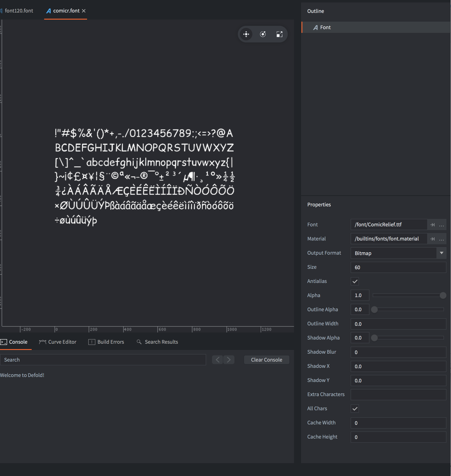Click the reset camera rotation icon

click(263, 34)
